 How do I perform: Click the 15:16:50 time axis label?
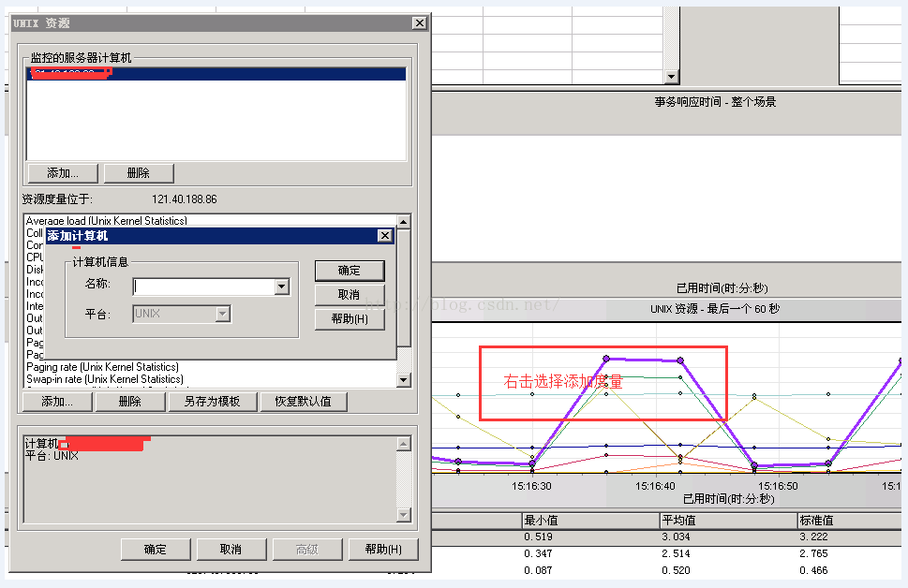[x=779, y=486]
